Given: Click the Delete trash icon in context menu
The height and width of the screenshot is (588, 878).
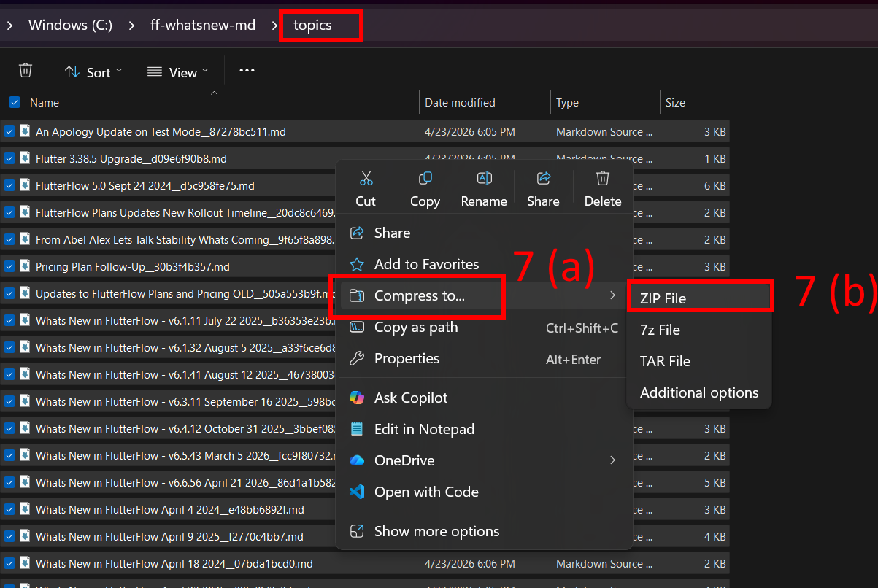Looking at the screenshot, I should pyautogui.click(x=602, y=178).
